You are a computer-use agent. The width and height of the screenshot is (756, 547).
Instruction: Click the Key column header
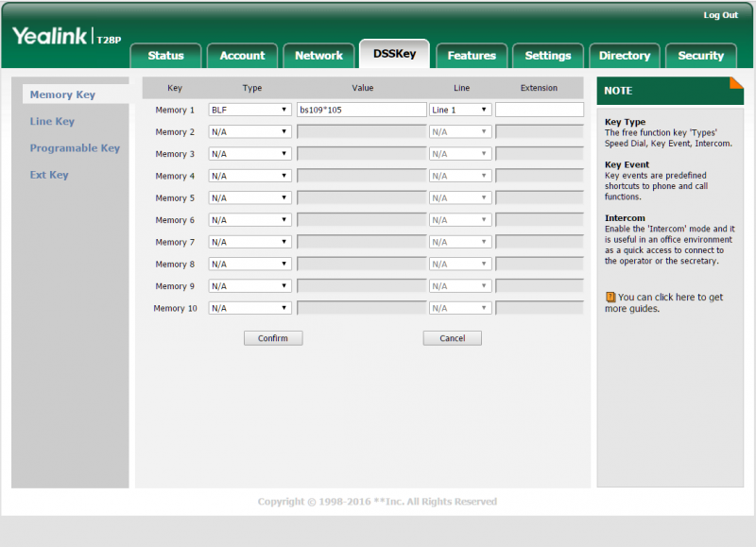[175, 88]
